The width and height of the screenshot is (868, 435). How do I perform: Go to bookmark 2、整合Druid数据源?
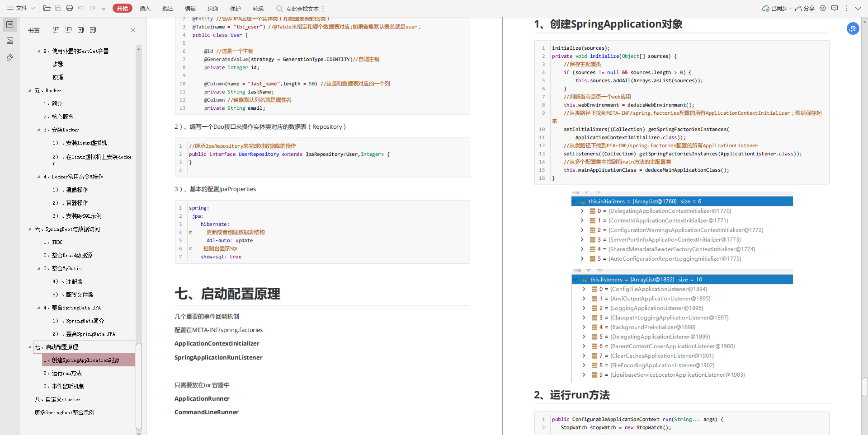[x=68, y=255]
